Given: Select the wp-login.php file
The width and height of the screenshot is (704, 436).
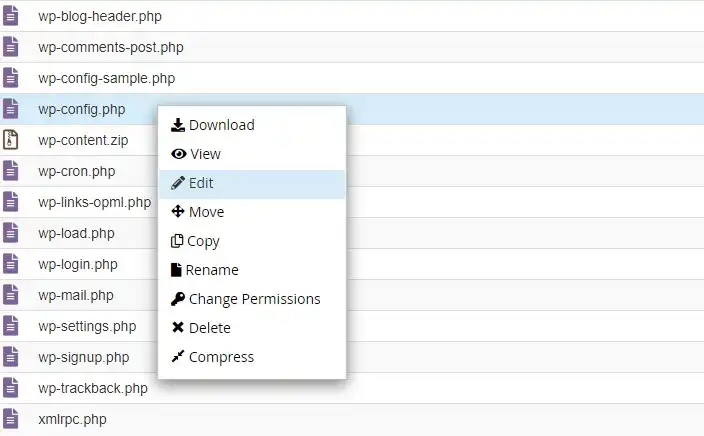Looking at the screenshot, I should (x=78, y=264).
